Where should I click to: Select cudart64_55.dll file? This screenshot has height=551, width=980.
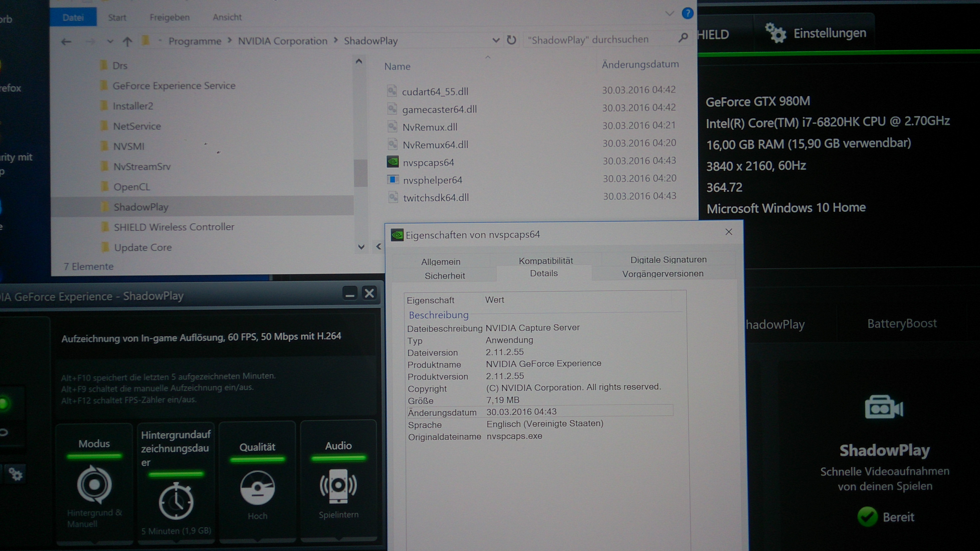[x=435, y=91]
